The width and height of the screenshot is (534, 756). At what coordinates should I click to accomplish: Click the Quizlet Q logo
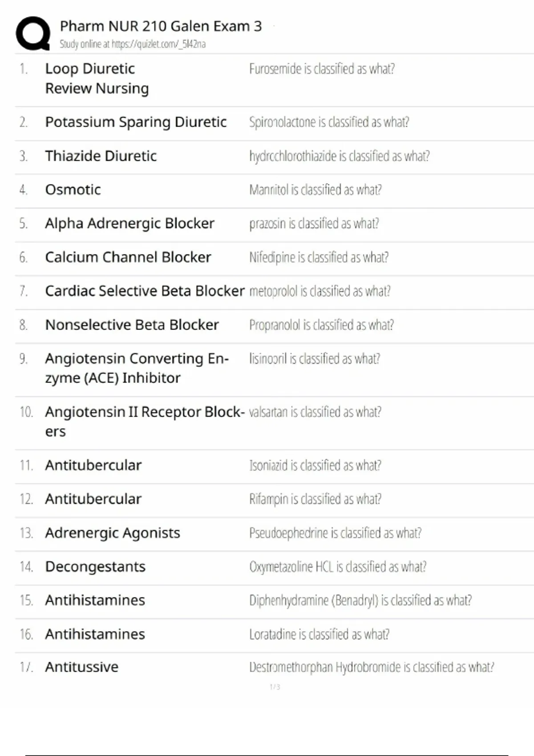tap(33, 33)
